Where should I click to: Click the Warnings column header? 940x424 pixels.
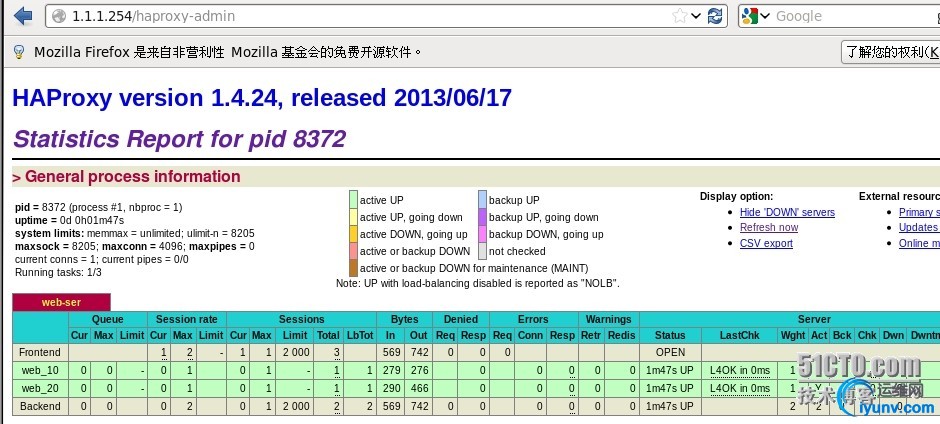[x=608, y=319]
